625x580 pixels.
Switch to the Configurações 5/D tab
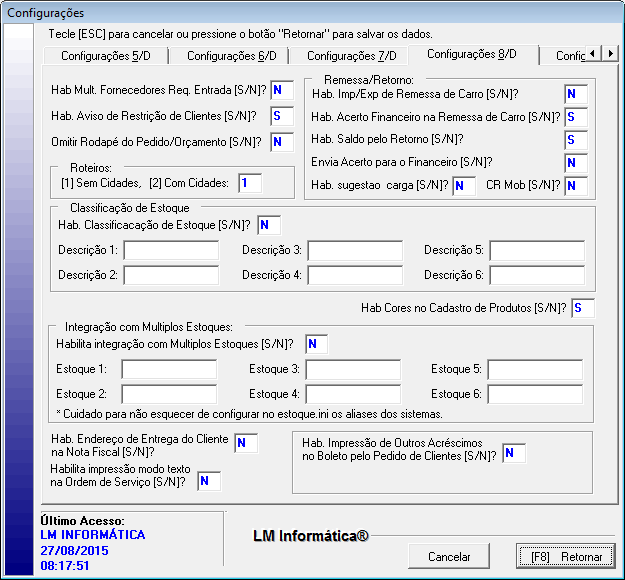pyautogui.click(x=104, y=56)
